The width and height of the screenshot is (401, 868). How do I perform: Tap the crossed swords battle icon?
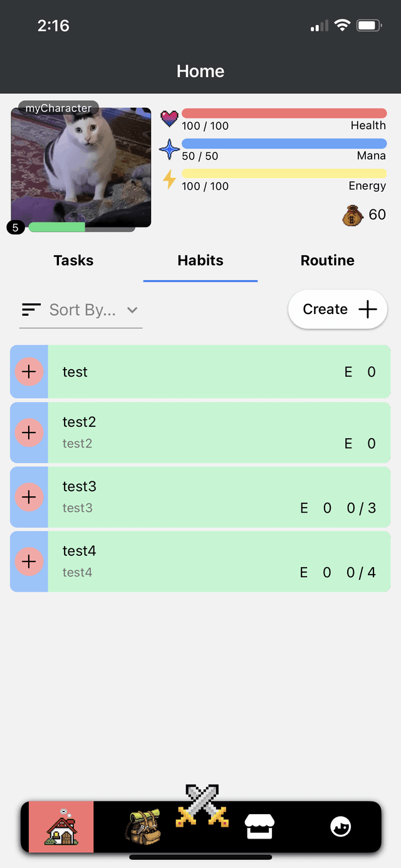(x=202, y=806)
